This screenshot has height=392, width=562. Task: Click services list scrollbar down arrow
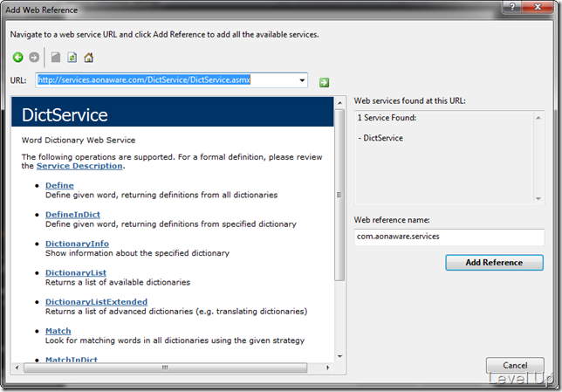click(x=538, y=199)
